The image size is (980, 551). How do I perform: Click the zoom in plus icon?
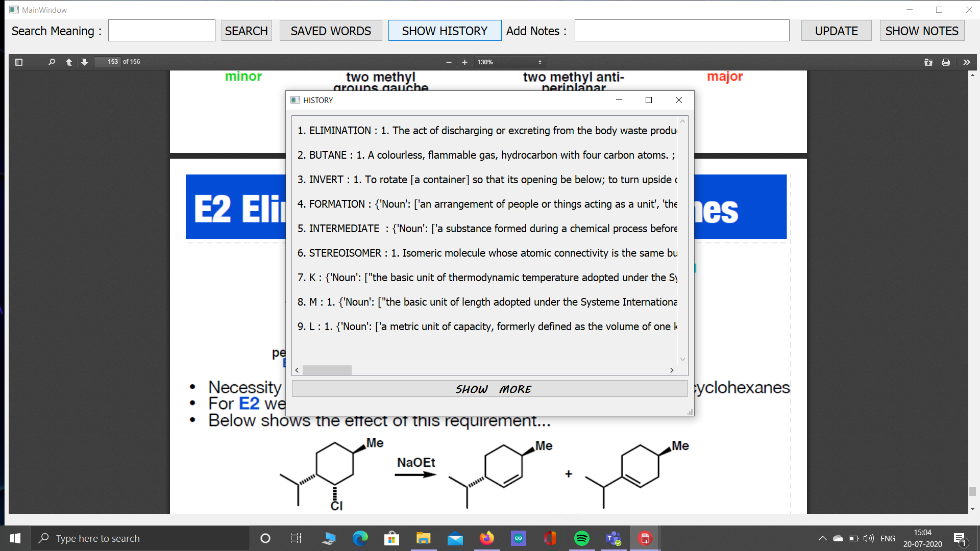click(464, 62)
